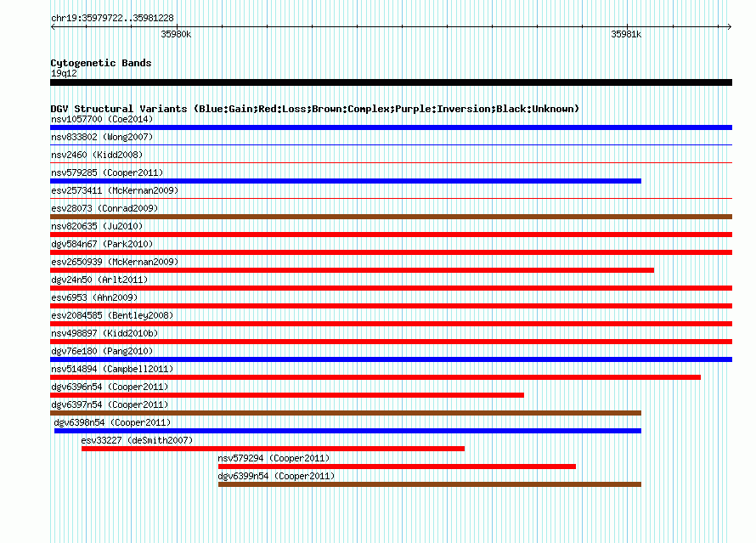Click dgv6397n54 (Cooper2011) label
This screenshot has height=543, width=756.
pos(110,404)
